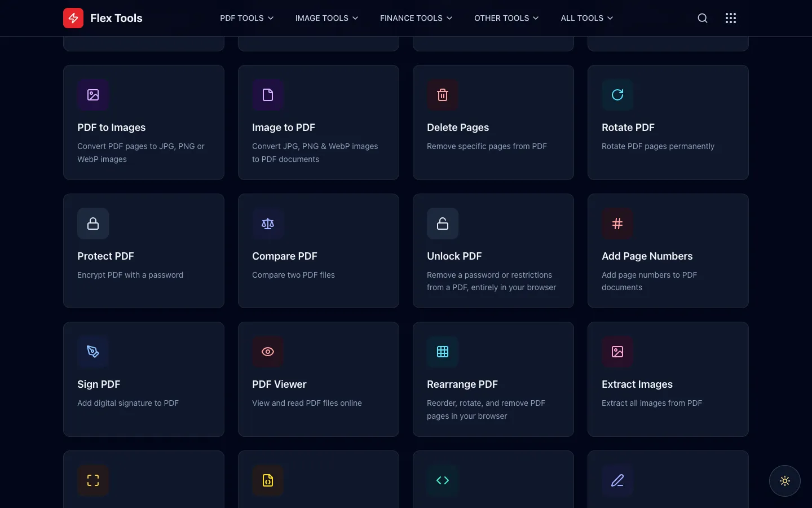Open the Protect PDF tool title
The height and width of the screenshot is (508, 812).
pos(105,256)
